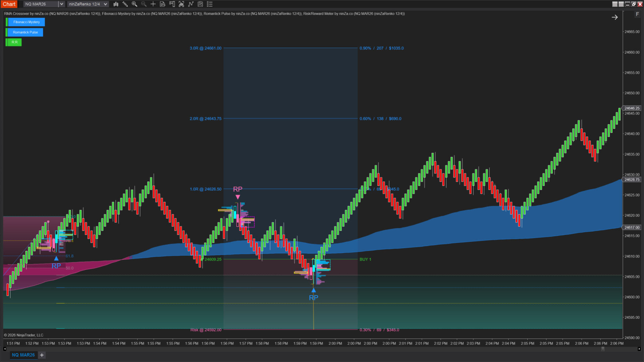644x362 pixels.
Task: Open the ninZaRenko 12/4 interval dropdown
Action: pyautogui.click(x=105, y=4)
